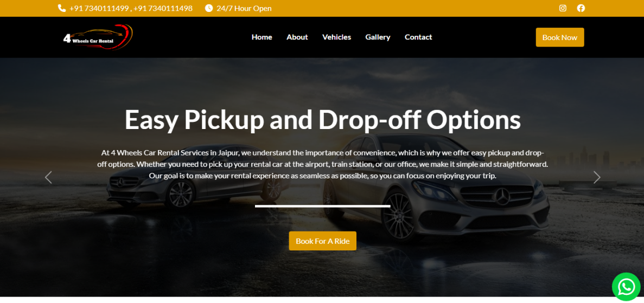Screen dimensions: 644x303
Task: Open the About menu item
Action: point(297,37)
